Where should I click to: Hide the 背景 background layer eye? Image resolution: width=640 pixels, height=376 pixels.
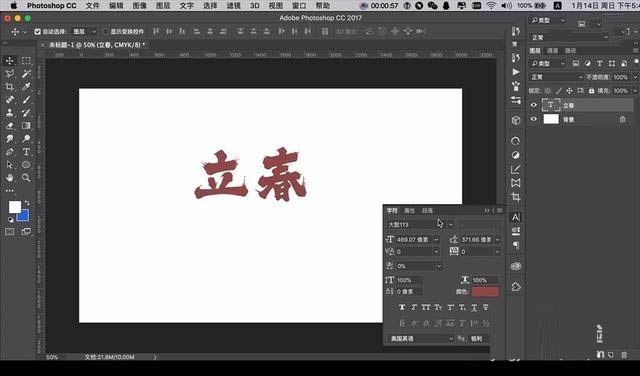click(x=533, y=119)
